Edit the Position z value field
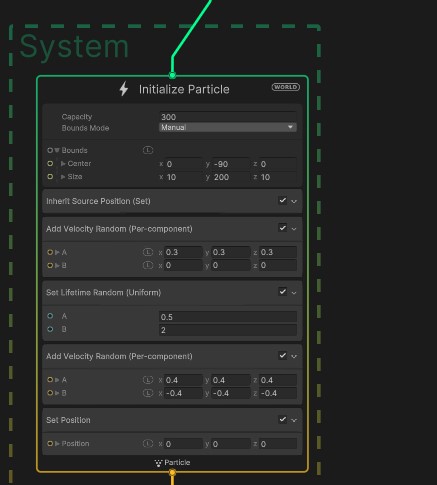The height and width of the screenshot is (485, 437). point(278,444)
